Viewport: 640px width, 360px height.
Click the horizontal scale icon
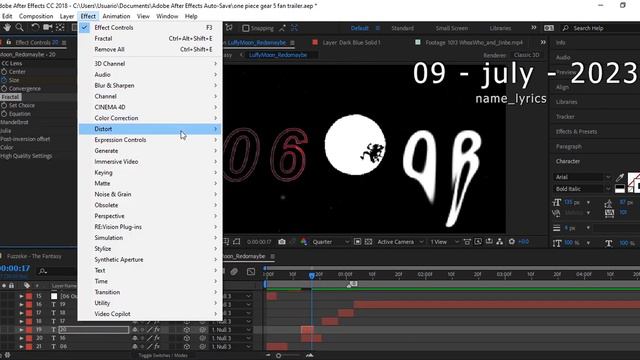609,243
